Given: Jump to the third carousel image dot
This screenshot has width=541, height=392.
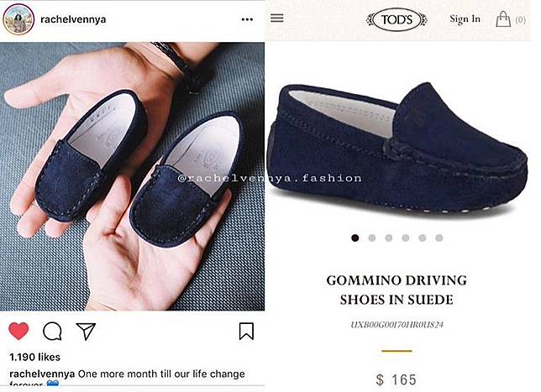Looking at the screenshot, I should tap(389, 238).
